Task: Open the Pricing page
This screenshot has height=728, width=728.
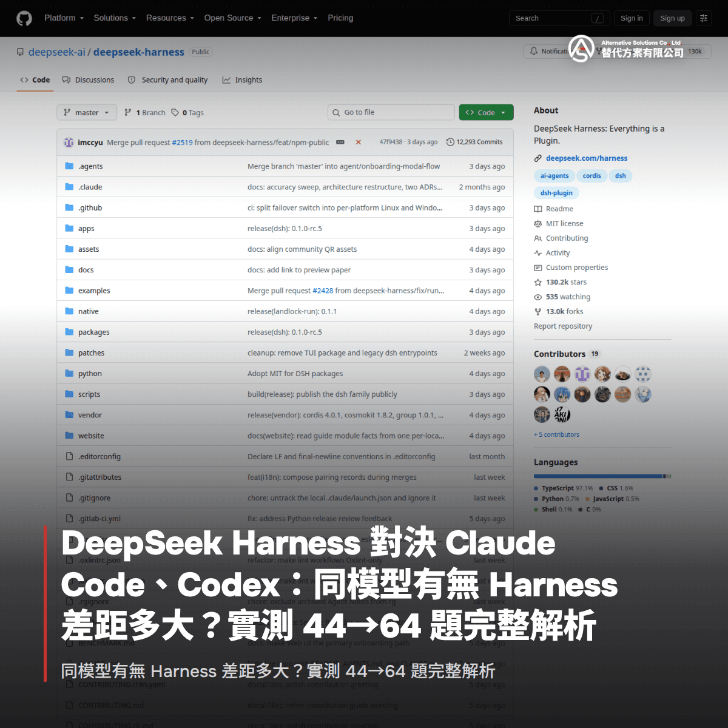Action: point(340,18)
